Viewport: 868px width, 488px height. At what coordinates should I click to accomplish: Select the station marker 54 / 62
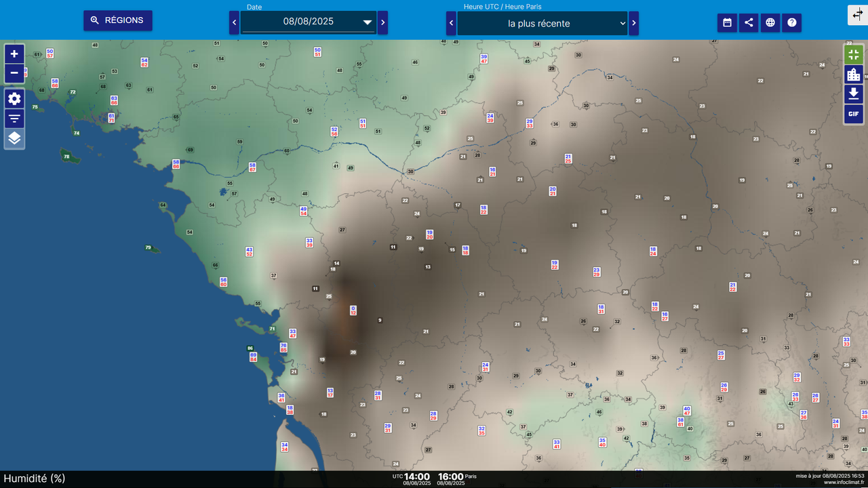pyautogui.click(x=144, y=62)
